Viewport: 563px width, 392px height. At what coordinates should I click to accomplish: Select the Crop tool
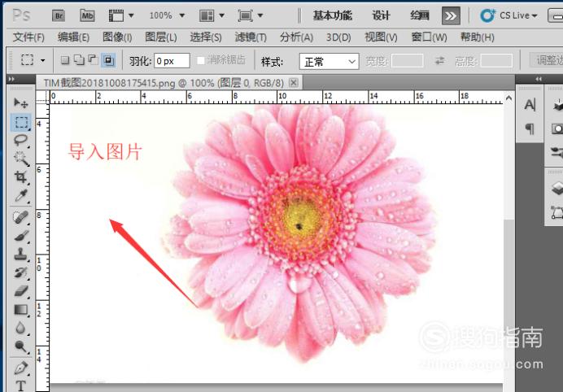(x=21, y=177)
